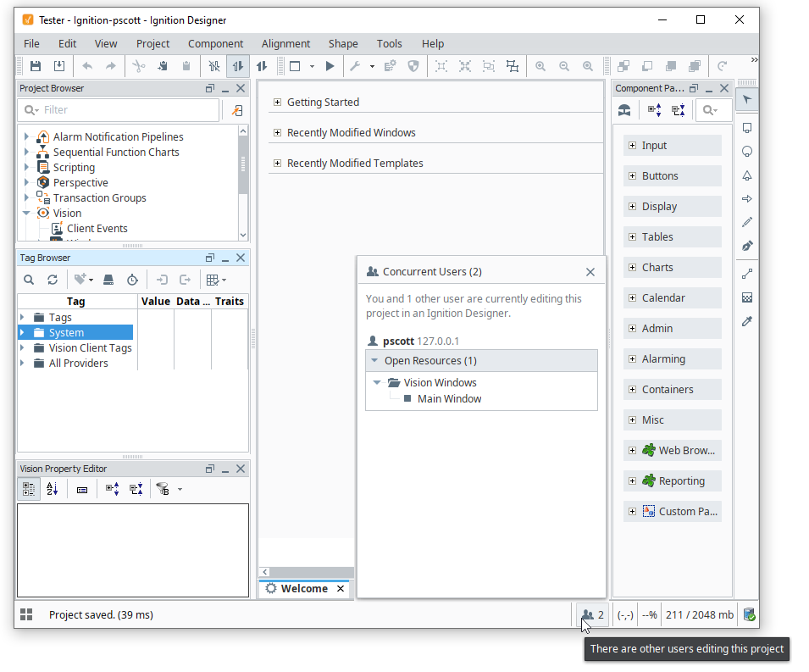Click the Paste clipboard icon
The image size is (809, 672).
(186, 66)
